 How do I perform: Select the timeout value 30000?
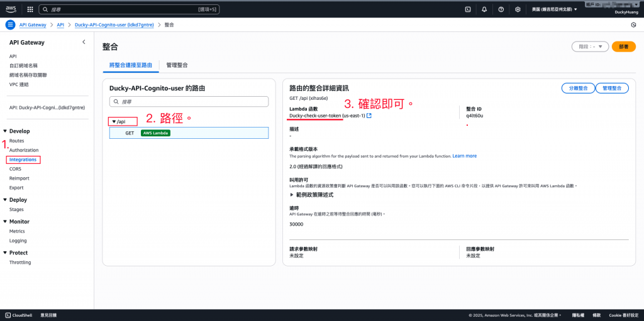[296, 224]
